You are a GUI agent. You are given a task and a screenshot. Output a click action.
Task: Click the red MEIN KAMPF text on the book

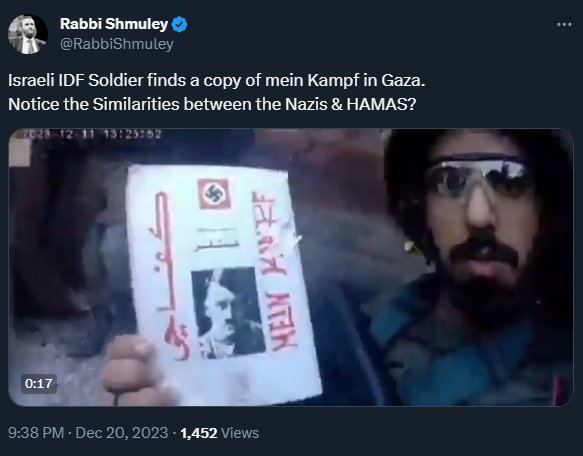tap(276, 272)
